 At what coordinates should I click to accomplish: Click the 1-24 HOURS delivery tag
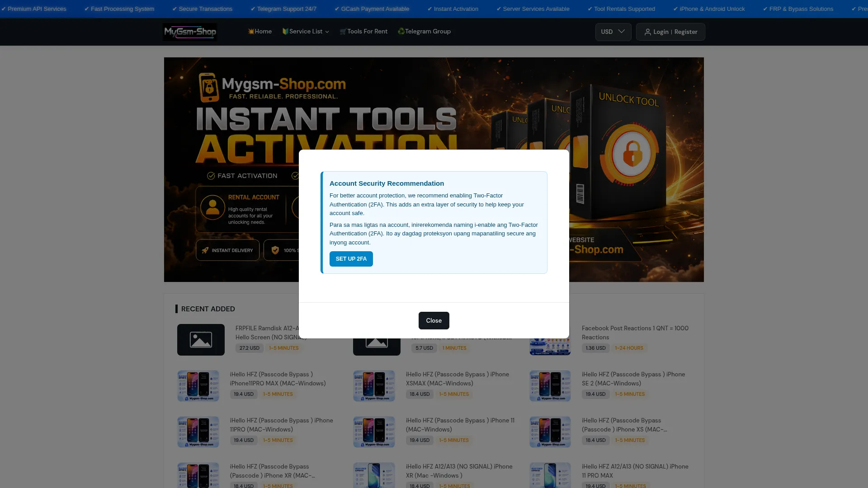pyautogui.click(x=629, y=348)
